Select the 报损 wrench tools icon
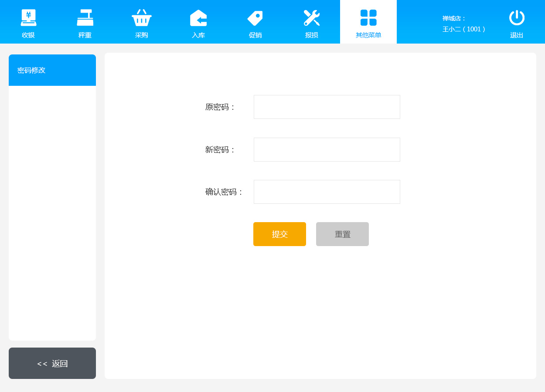This screenshot has width=545, height=392. click(x=312, y=18)
